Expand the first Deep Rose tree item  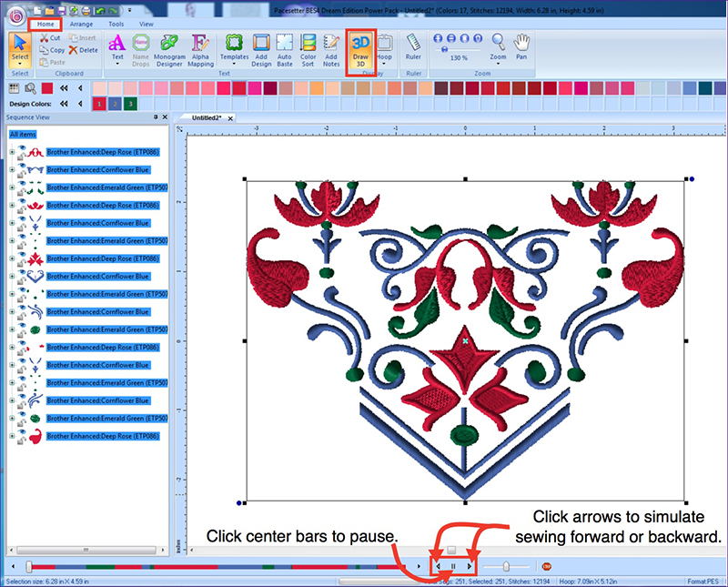click(x=12, y=153)
